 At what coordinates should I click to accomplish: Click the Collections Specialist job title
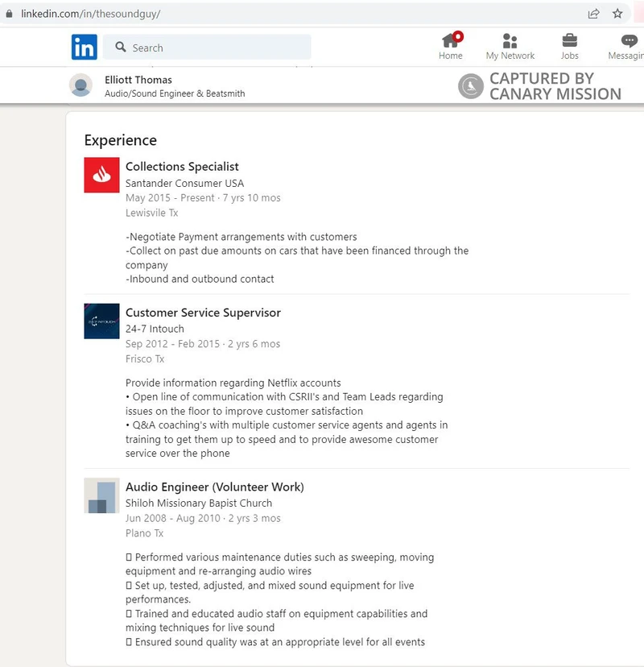click(182, 166)
